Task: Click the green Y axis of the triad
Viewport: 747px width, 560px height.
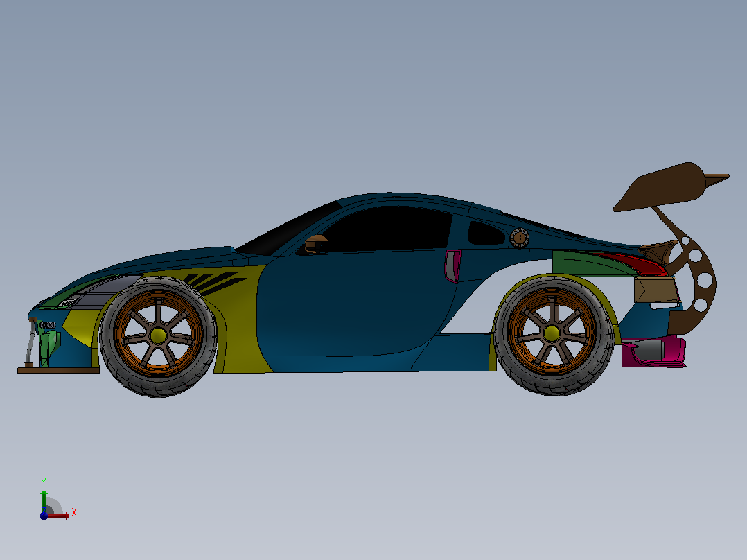Action: [x=44, y=501]
